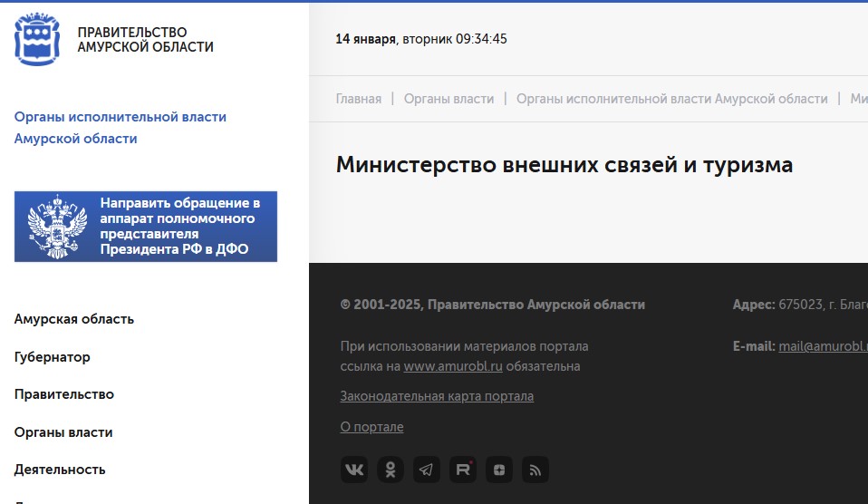This screenshot has width=868, height=504.
Task: Click the О портале footer link
Action: pyautogui.click(x=371, y=427)
